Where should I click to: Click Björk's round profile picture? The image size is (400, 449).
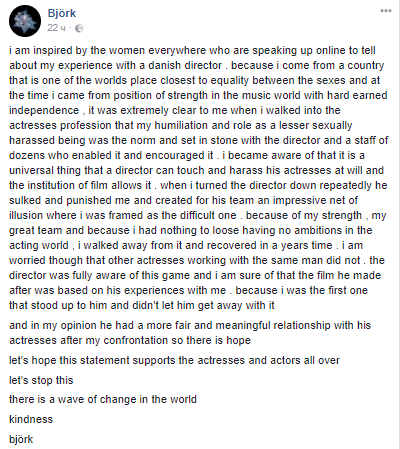coord(25,21)
